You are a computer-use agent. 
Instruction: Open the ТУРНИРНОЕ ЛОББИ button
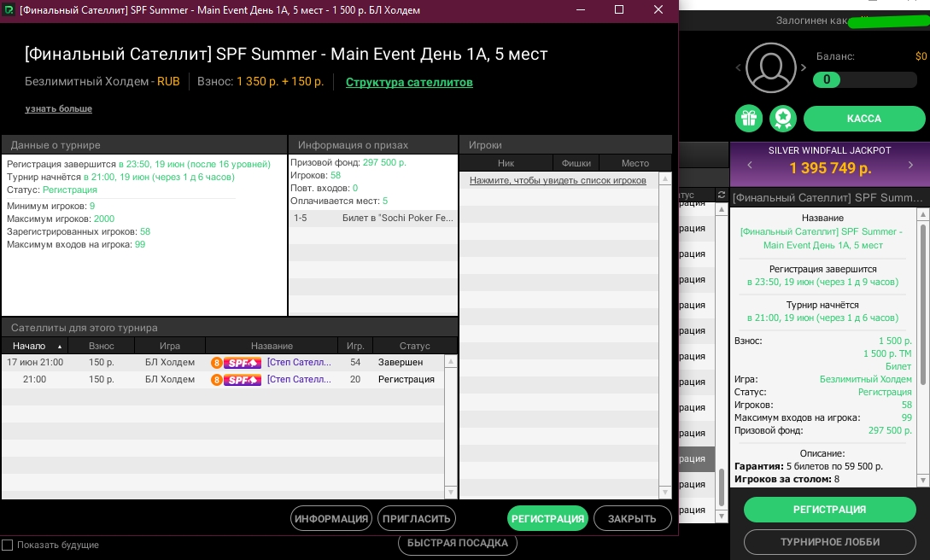click(830, 542)
